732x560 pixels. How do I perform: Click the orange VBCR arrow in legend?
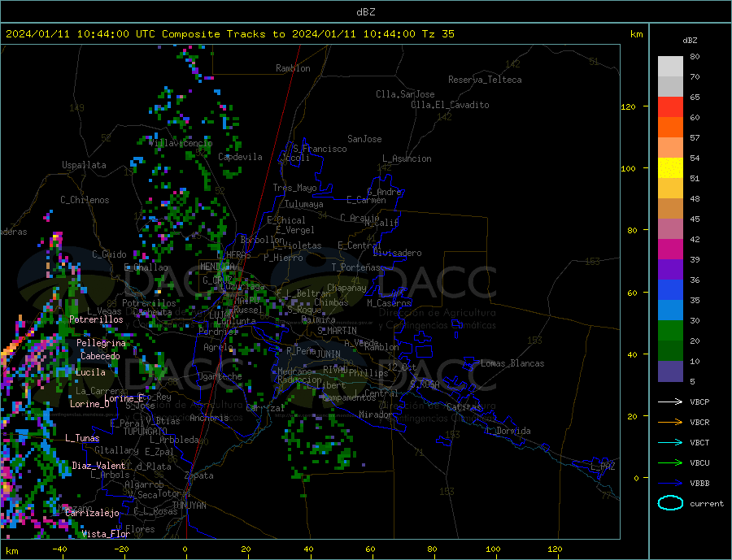click(670, 423)
